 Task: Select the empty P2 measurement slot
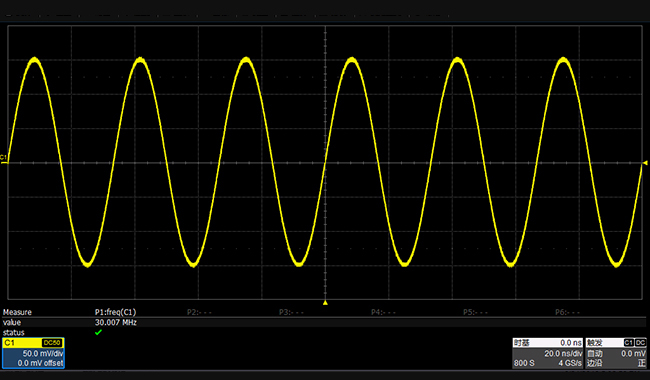point(199,312)
